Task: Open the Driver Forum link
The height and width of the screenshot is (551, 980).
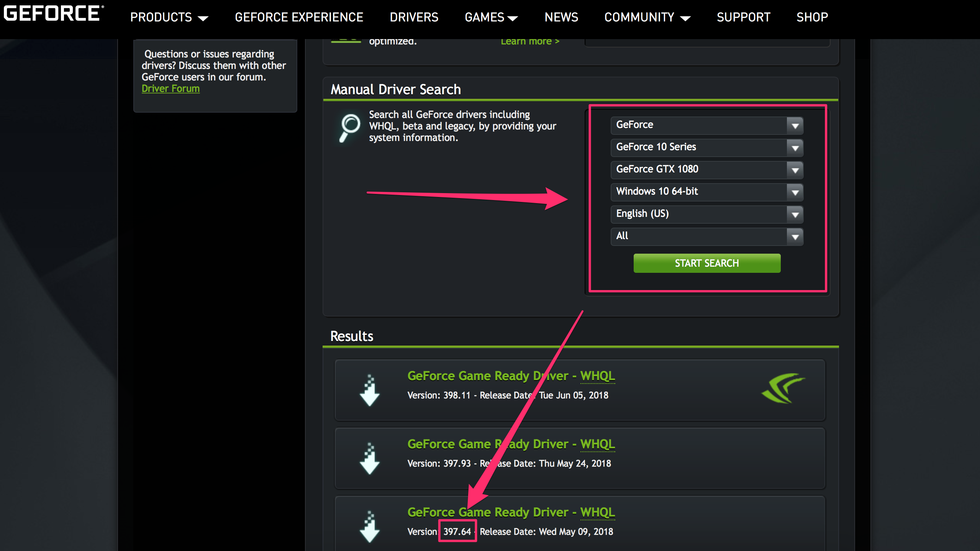Action: click(x=170, y=89)
